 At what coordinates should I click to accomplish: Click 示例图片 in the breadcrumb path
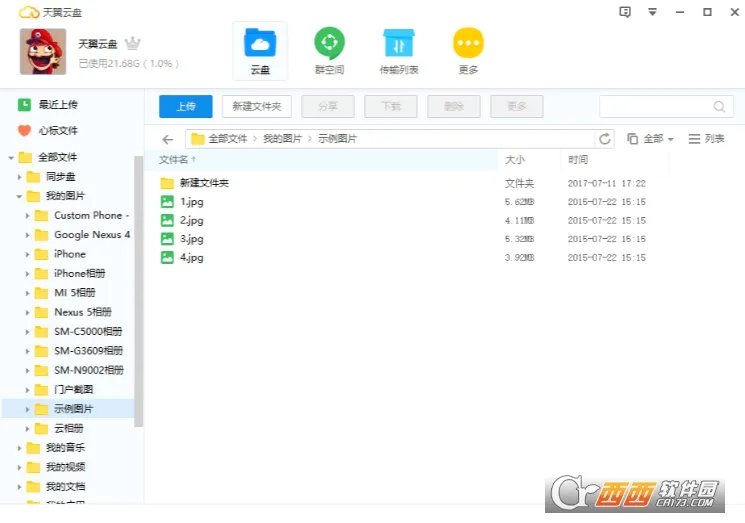coord(337,139)
